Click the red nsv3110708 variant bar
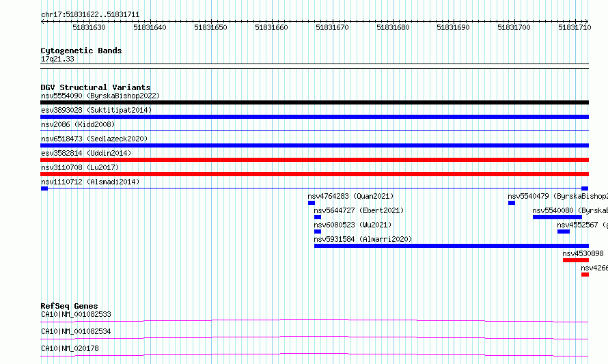This screenshot has width=608, height=364. coord(314,174)
